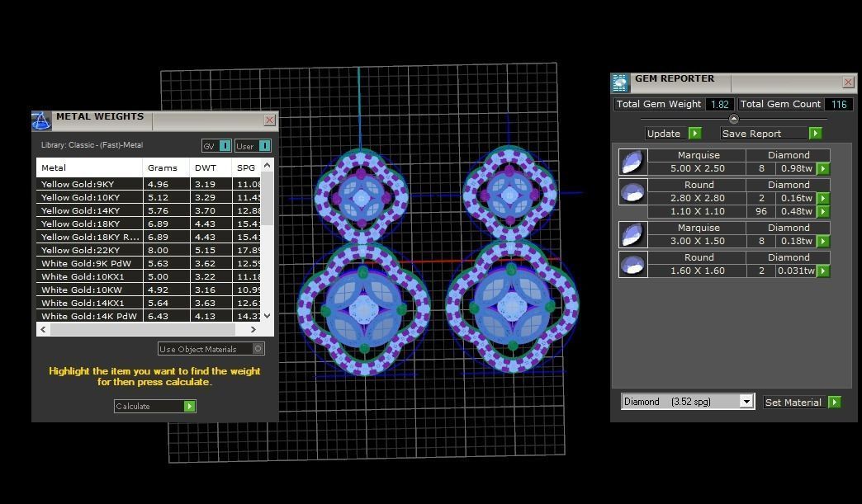
Task: Click the Gem Reporter panel icon
Action: tap(619, 82)
